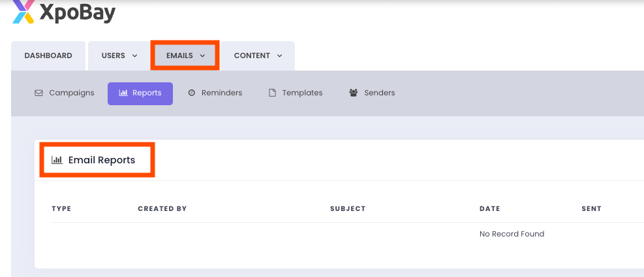Image resolution: width=644 pixels, height=277 pixels.
Task: Sort by the Subject column header
Action: click(x=348, y=209)
